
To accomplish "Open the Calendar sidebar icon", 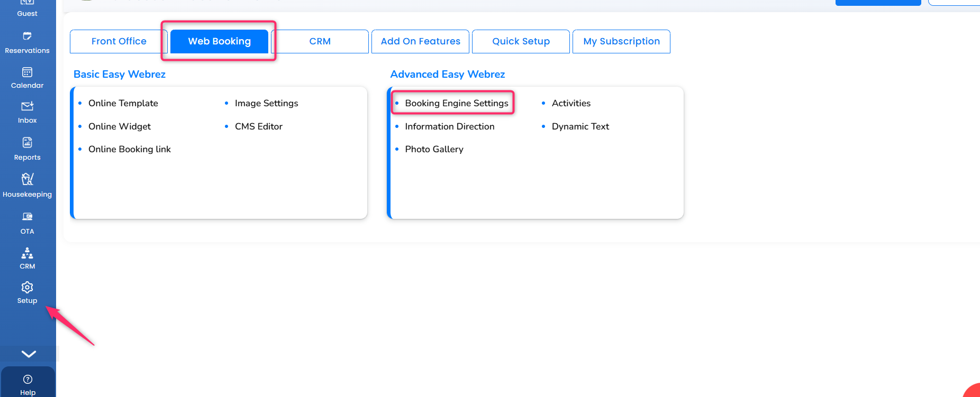I will [28, 72].
